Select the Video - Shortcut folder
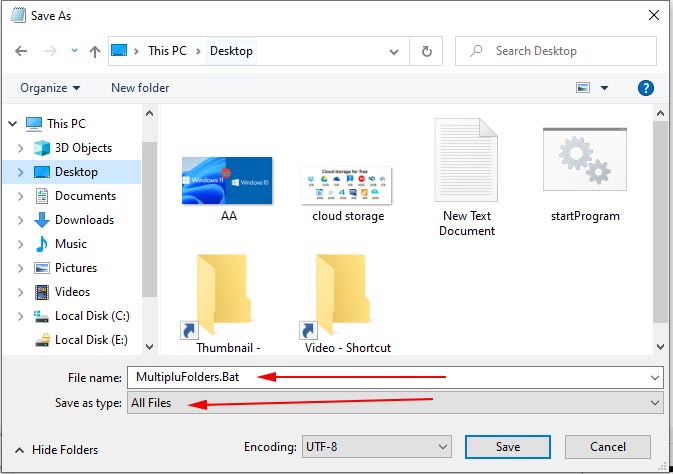The height and width of the screenshot is (474, 673). (x=347, y=303)
